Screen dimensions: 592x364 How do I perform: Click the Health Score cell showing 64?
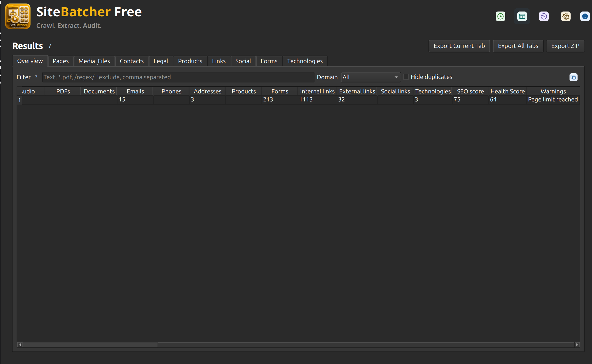(x=507, y=100)
